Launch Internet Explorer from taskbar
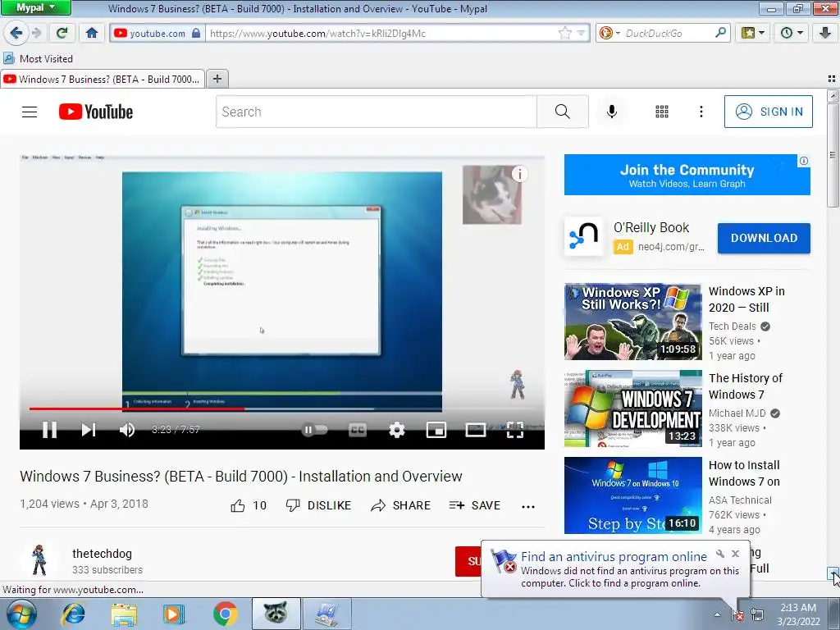Screen dimensions: 840x630 tap(73, 614)
